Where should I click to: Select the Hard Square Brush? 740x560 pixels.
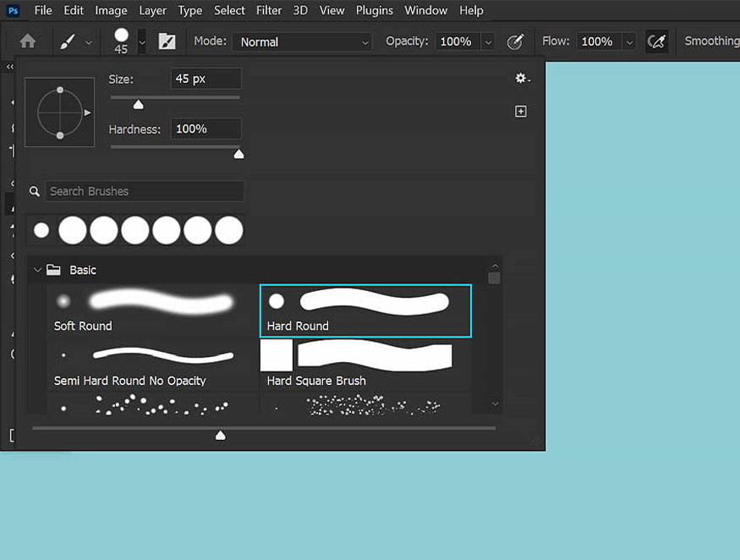click(x=365, y=365)
